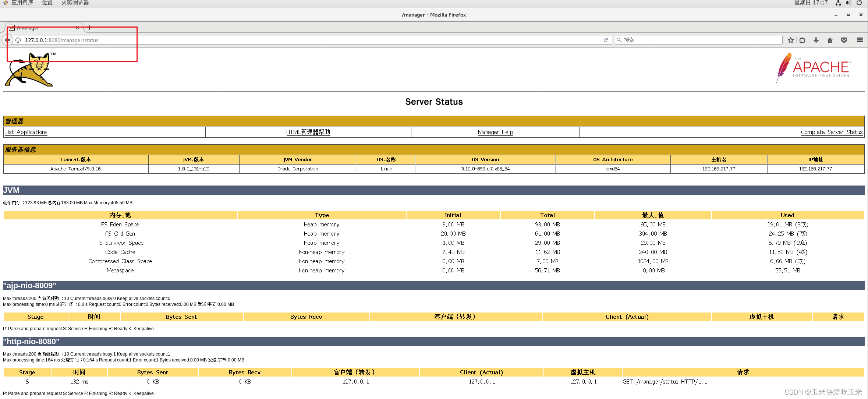Click the search box in the toolbar
Viewport: 868px width, 399px height.
pos(699,40)
